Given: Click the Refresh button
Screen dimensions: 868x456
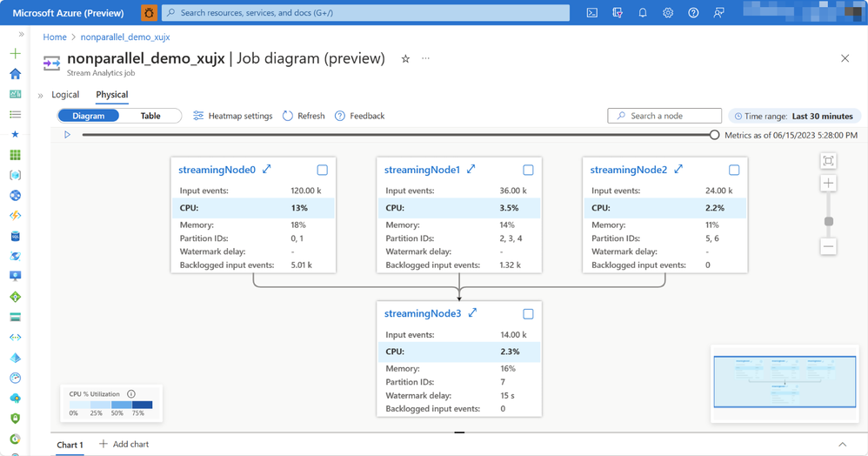Looking at the screenshot, I should click(x=304, y=116).
